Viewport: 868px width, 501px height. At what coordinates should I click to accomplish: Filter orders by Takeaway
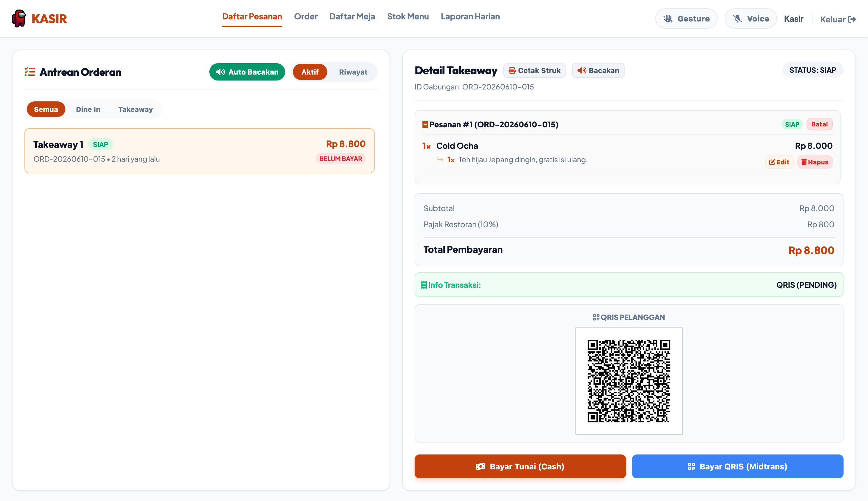click(x=136, y=109)
